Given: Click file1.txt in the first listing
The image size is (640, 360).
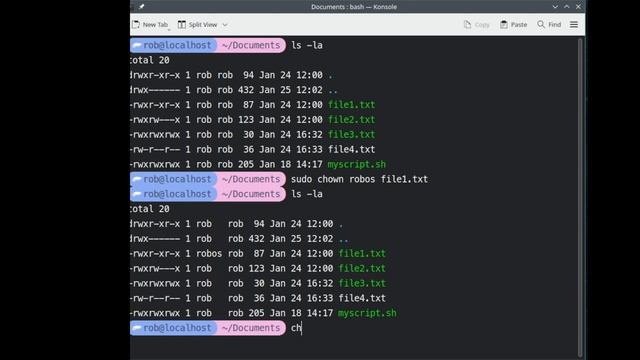Looking at the screenshot, I should coord(351,105).
